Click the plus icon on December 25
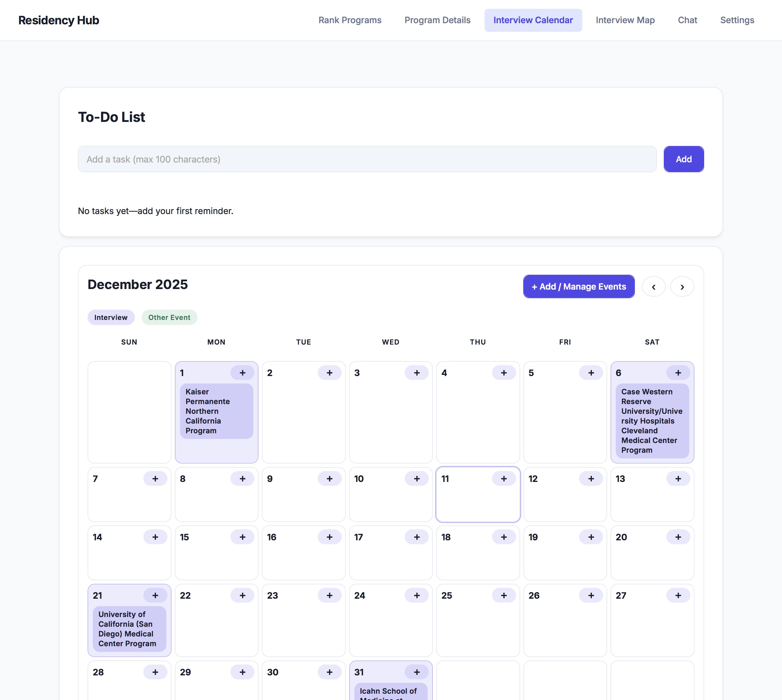Viewport: 782px width, 700px height. (504, 595)
